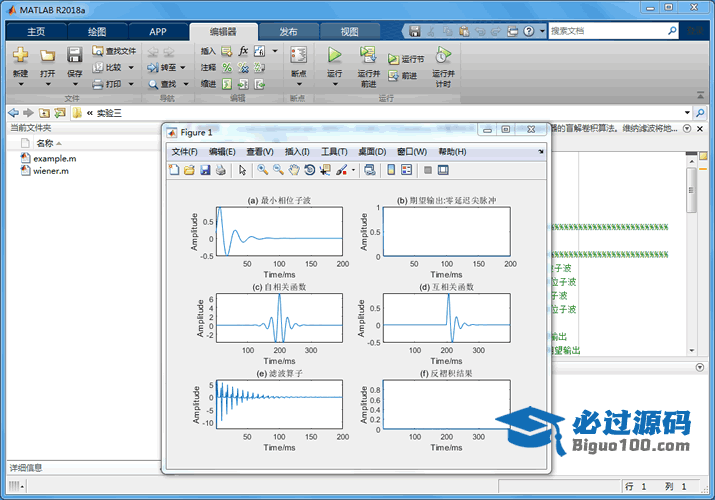This screenshot has height=500, width=715.
Task: Expand the 查找 dropdown arrow
Action: (x=186, y=84)
